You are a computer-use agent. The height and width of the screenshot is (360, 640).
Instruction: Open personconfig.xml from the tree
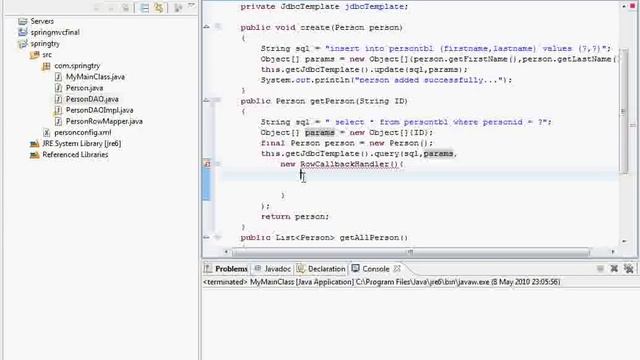coord(83,132)
